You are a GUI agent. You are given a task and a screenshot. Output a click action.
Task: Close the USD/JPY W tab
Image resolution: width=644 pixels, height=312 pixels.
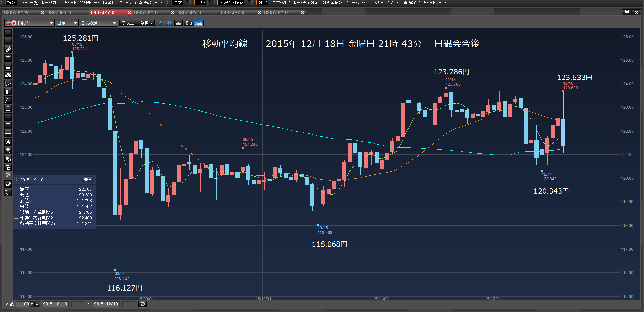[43, 13]
